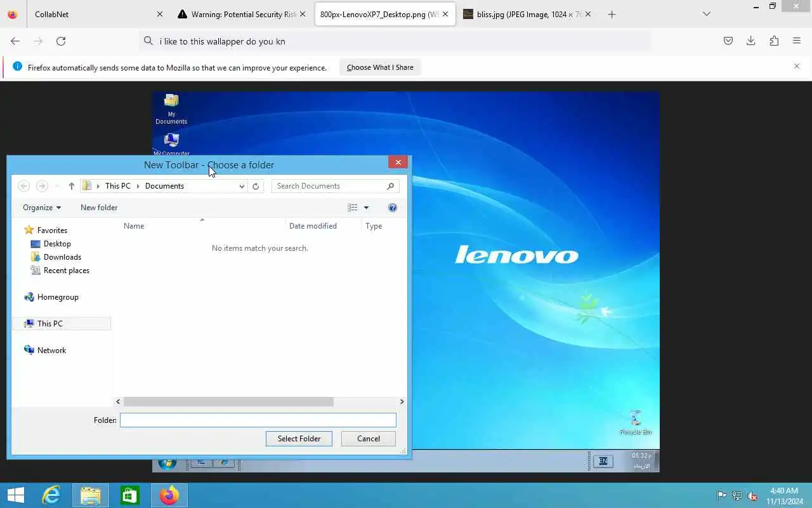Viewport: 812px width, 508px height.
Task: Open File Explorer from the taskbar
Action: tap(91, 495)
